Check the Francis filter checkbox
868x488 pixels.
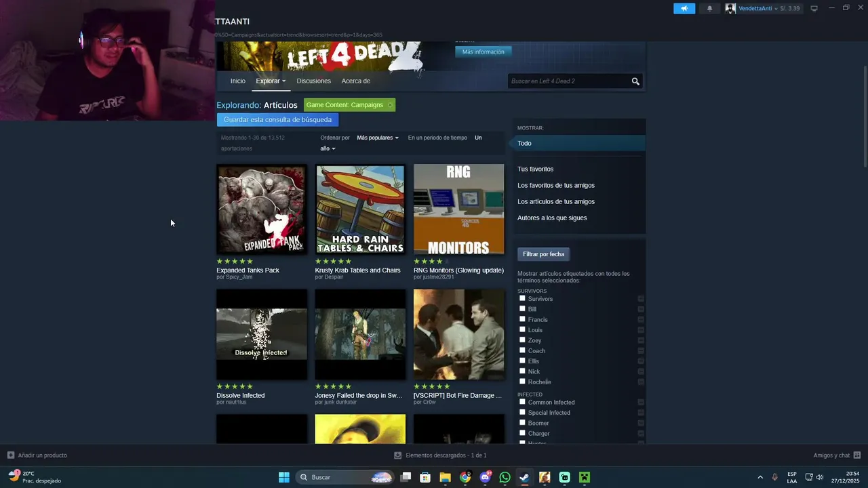click(x=522, y=319)
